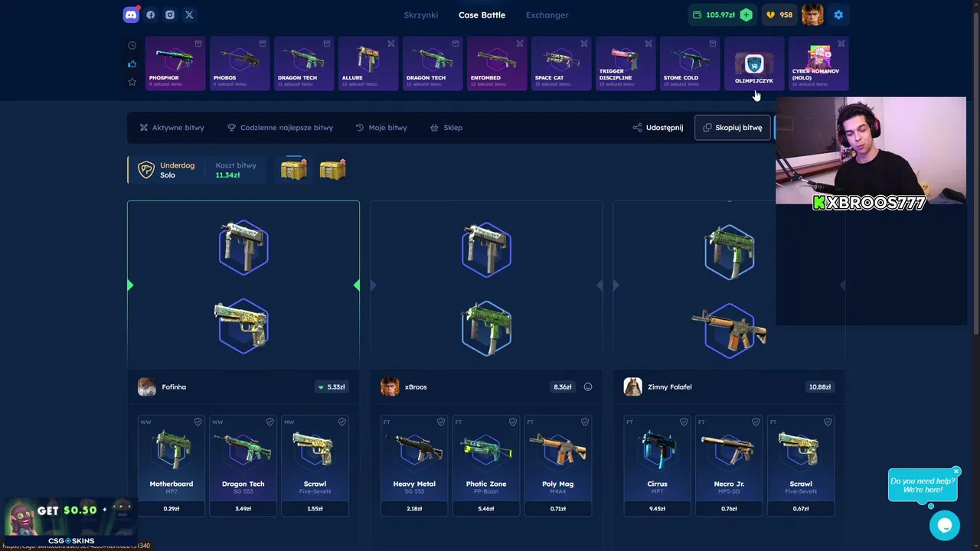Image resolution: width=980 pixels, height=551 pixels.
Task: Click the Underdog Solo mode badge
Action: (166, 170)
